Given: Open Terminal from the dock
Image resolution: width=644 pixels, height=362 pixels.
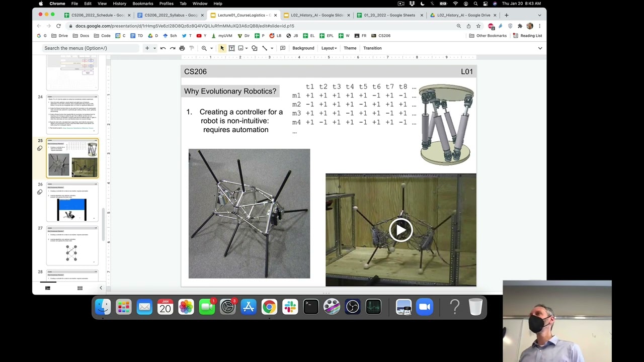Looking at the screenshot, I should 311,307.
